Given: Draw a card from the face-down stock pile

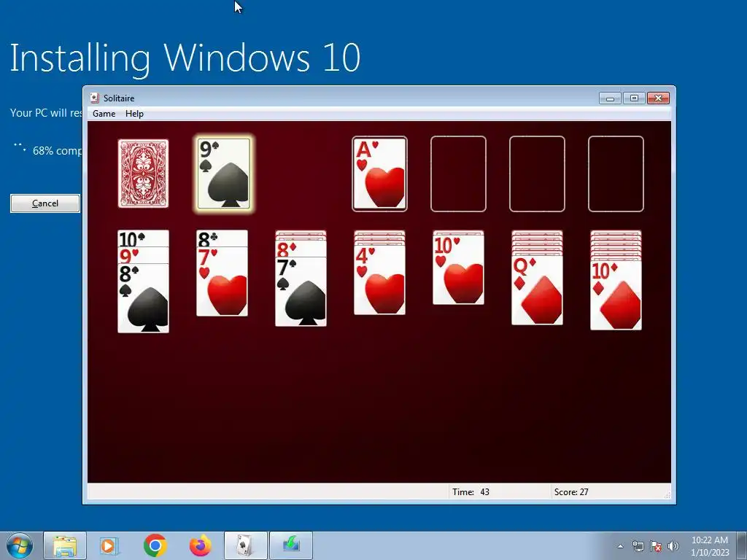Looking at the screenshot, I should (x=143, y=174).
